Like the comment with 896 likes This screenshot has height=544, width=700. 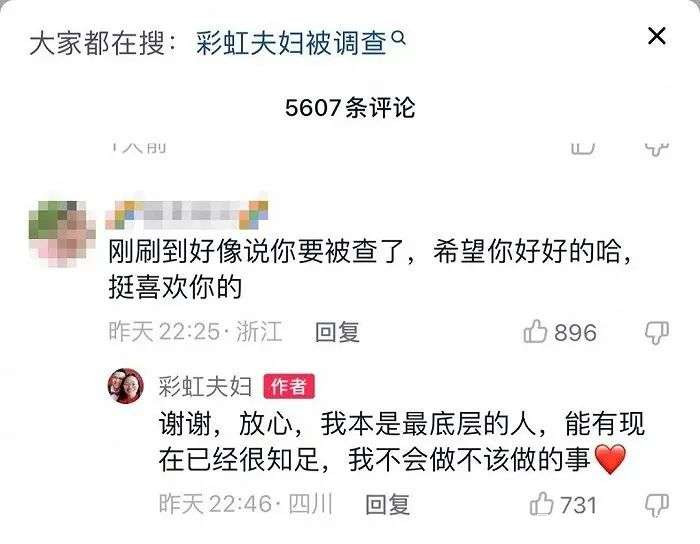click(535, 332)
